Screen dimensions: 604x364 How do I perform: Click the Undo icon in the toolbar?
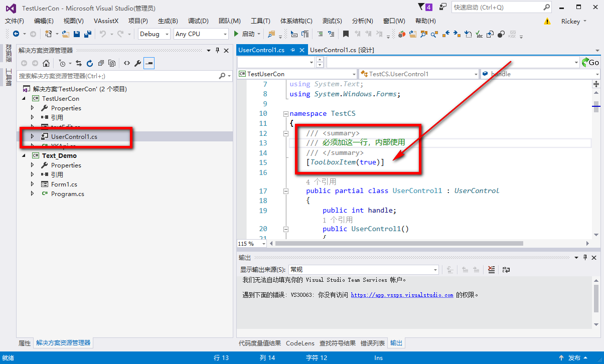point(102,34)
